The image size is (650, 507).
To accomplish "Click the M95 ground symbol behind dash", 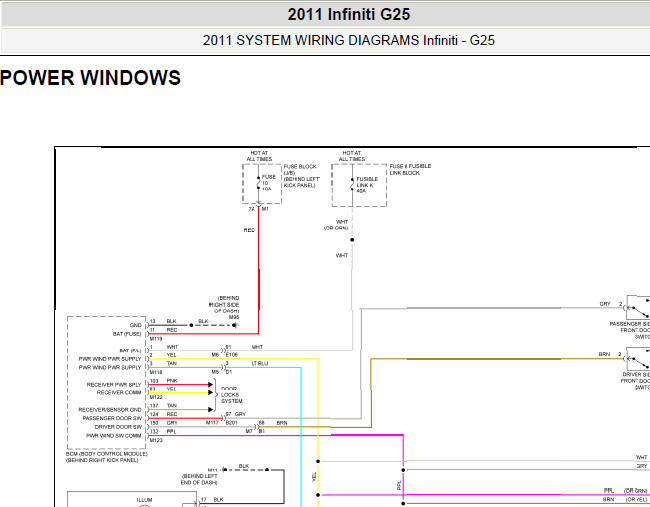I will (x=235, y=325).
